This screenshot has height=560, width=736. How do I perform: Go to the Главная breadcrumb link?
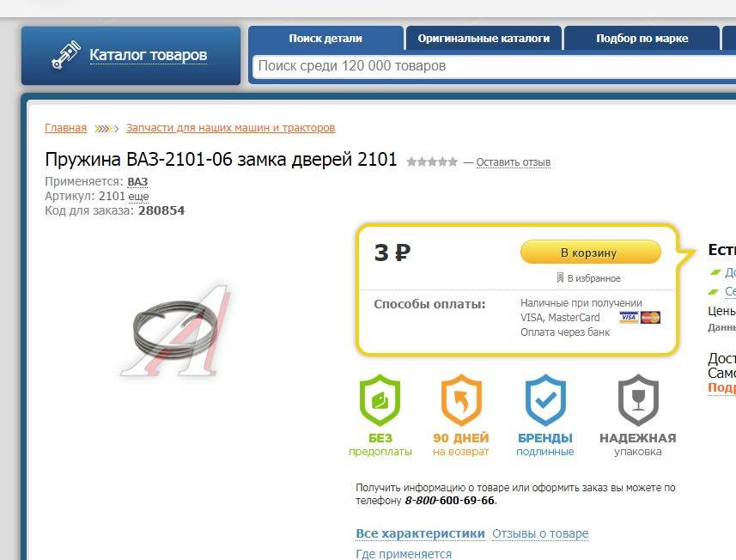[66, 128]
